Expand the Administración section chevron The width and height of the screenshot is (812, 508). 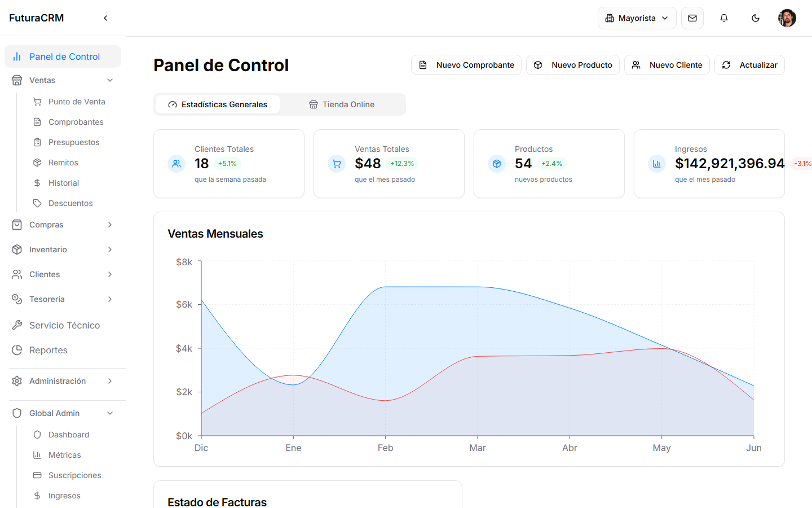pos(110,381)
